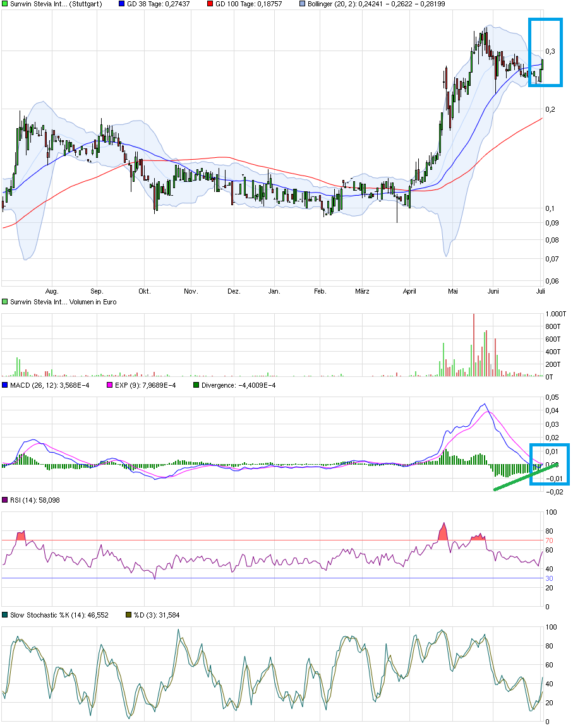This screenshot has width=573, height=728.
Task: Click the 'Jan.' month axis label
Action: [x=274, y=291]
